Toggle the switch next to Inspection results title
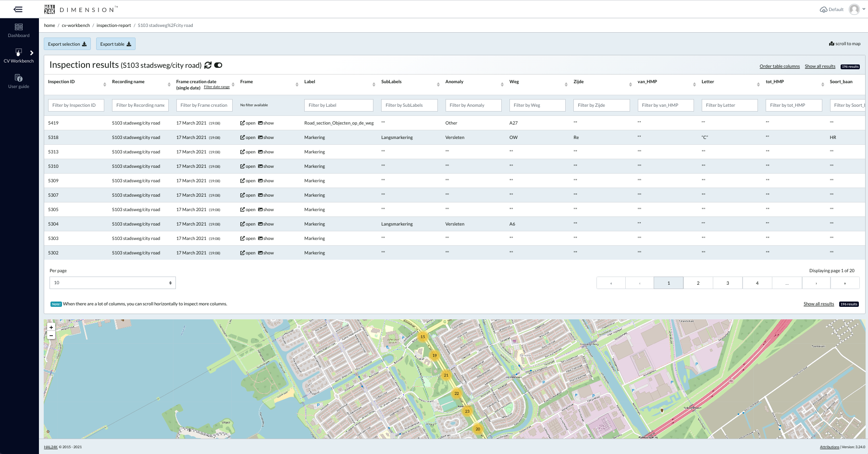Image resolution: width=868 pixels, height=454 pixels. tap(218, 65)
